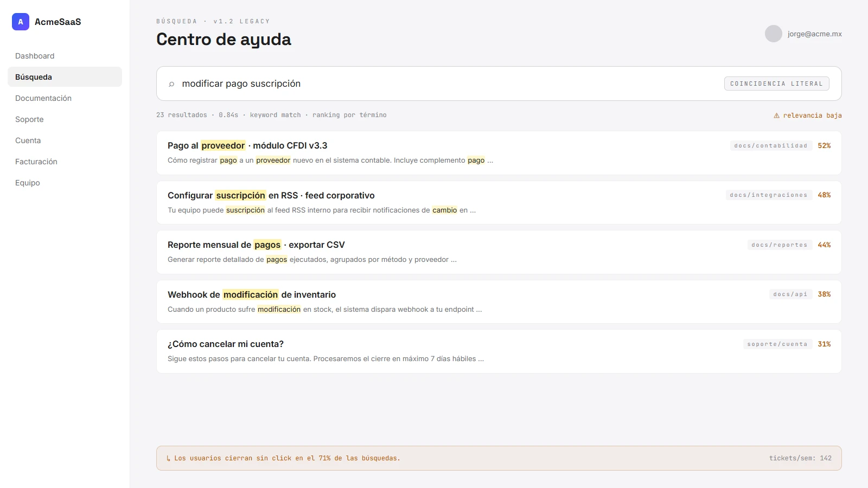Image resolution: width=868 pixels, height=488 pixels.
Task: Click the '23 resultados' summary line
Action: (271, 115)
